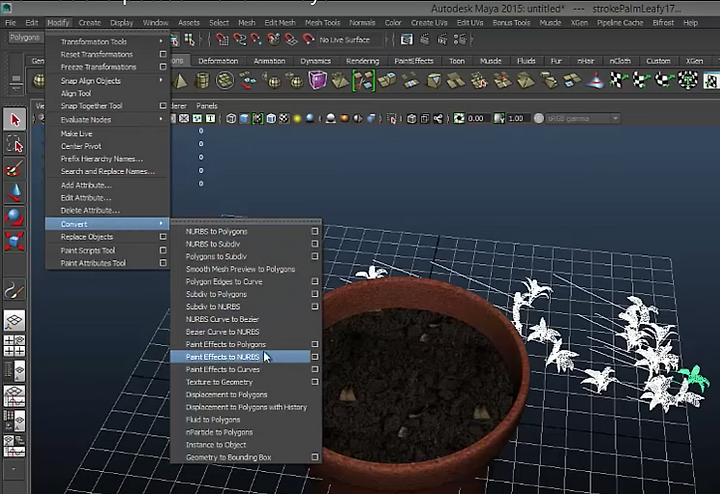Pick the Paint Effects brush tool
The height and width of the screenshot is (494, 720).
15,290
